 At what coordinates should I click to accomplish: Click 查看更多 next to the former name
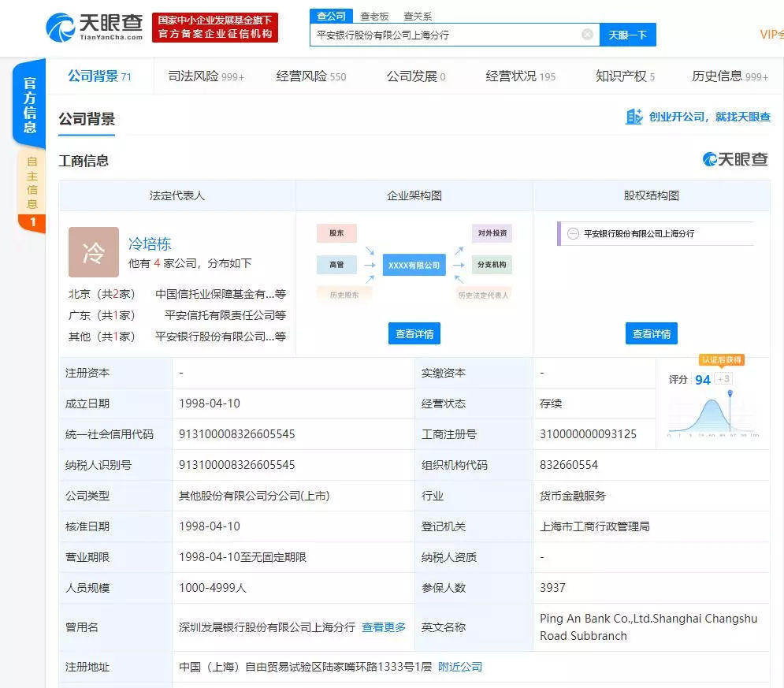click(x=384, y=627)
